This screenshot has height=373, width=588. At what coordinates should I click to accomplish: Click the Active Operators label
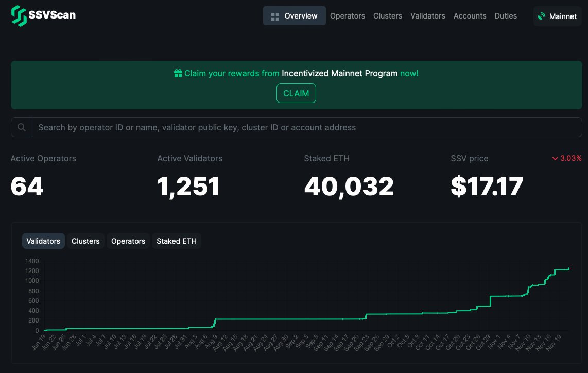43,158
